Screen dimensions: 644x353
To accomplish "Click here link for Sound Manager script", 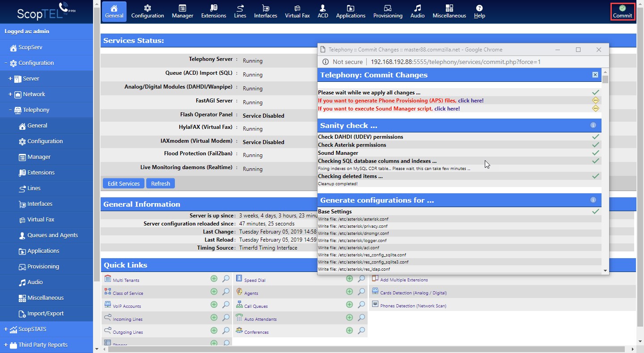I will (447, 109).
